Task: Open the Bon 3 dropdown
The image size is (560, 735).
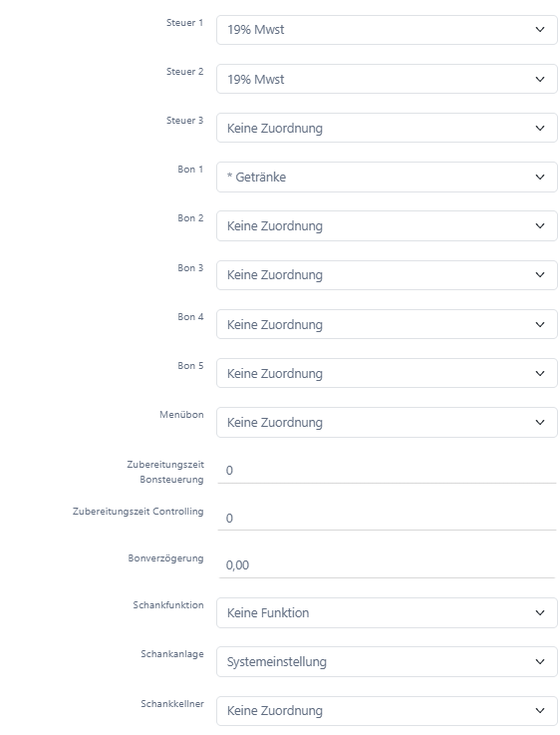Action: pos(387,274)
